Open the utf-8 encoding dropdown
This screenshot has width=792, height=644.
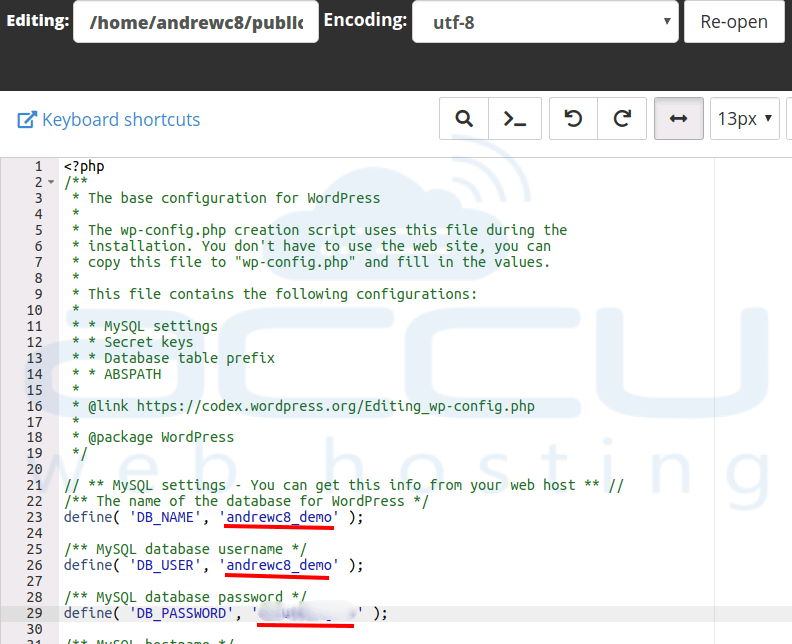pos(545,22)
